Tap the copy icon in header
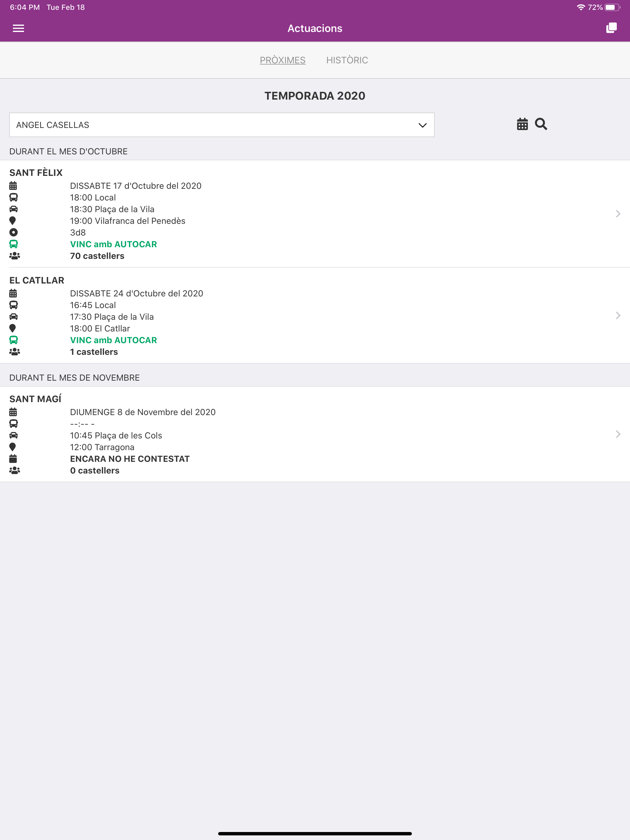The width and height of the screenshot is (630, 840). pos(611,28)
